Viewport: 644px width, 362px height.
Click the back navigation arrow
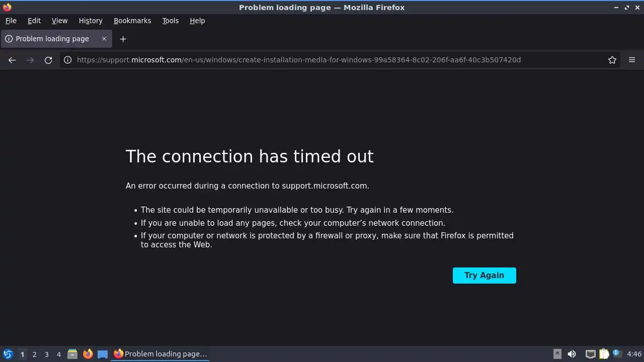tap(12, 60)
